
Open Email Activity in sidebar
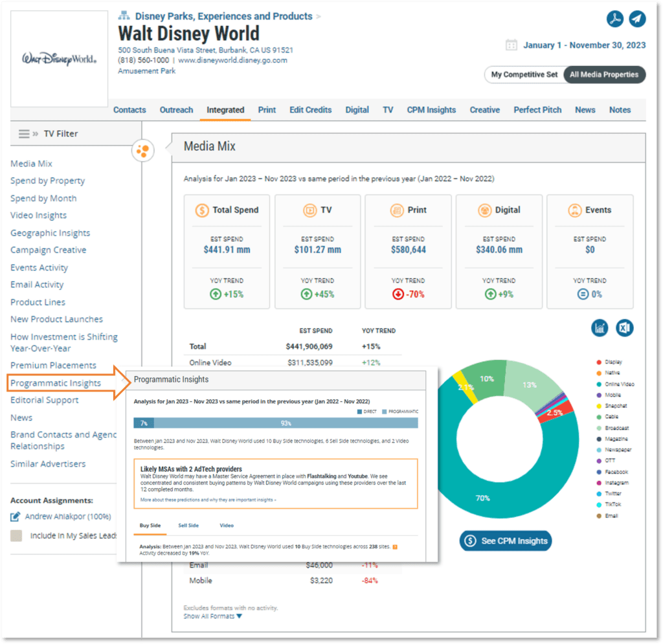coord(37,285)
